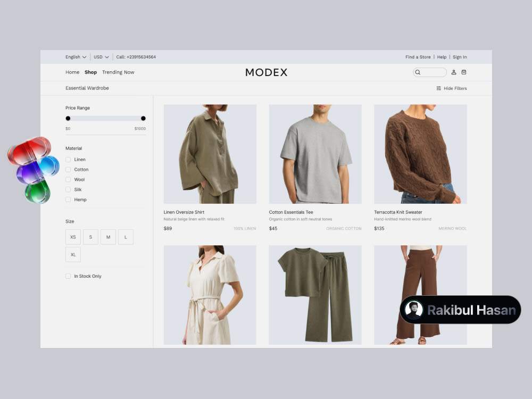Open the Shop menu item
The height and width of the screenshot is (399, 532).
click(x=90, y=72)
